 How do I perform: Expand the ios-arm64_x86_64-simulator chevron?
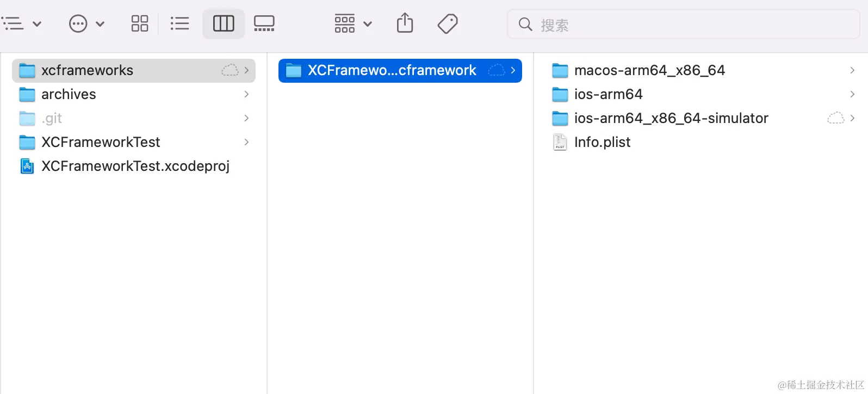click(x=852, y=118)
